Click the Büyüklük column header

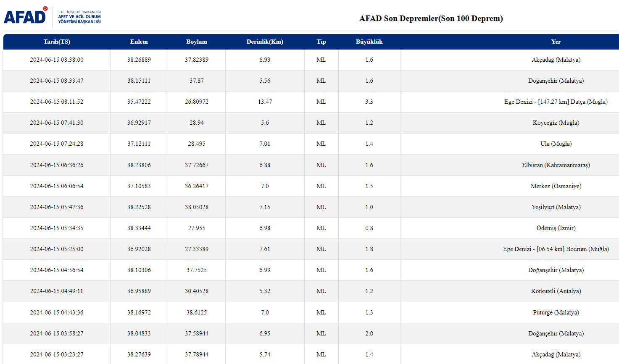click(x=369, y=42)
